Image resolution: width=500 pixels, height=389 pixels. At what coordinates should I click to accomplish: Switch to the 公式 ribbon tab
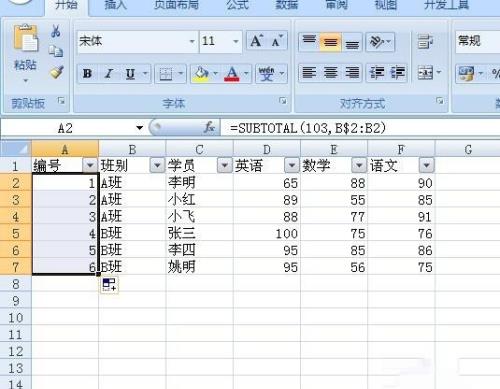tap(237, 5)
